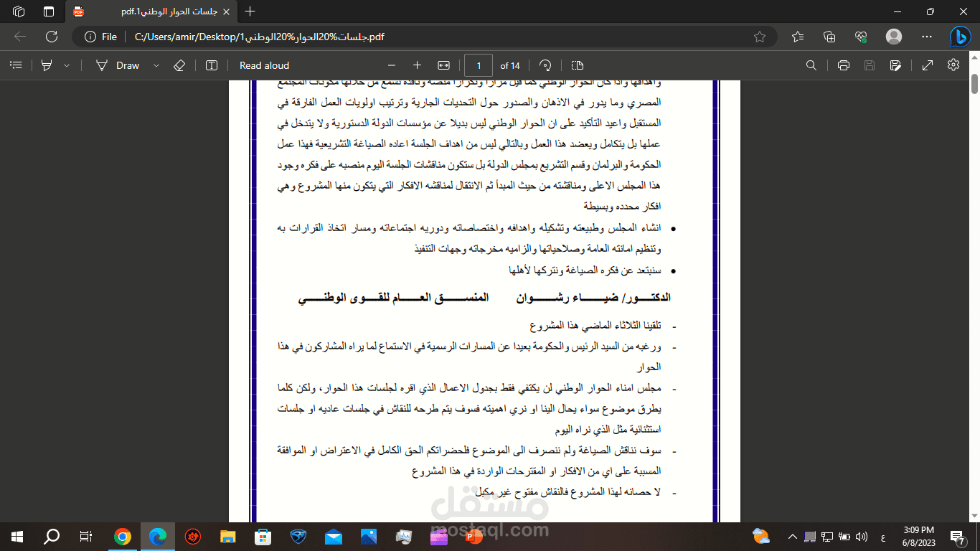Image resolution: width=980 pixels, height=551 pixels.
Task: Start Read aloud
Action: pos(264,65)
